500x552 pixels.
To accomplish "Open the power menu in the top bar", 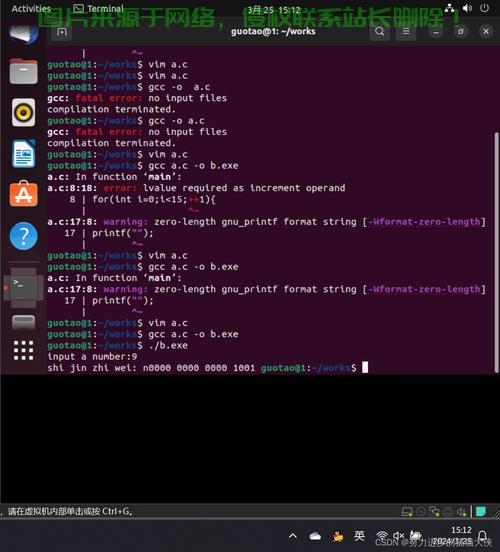I will pyautogui.click(x=485, y=8).
